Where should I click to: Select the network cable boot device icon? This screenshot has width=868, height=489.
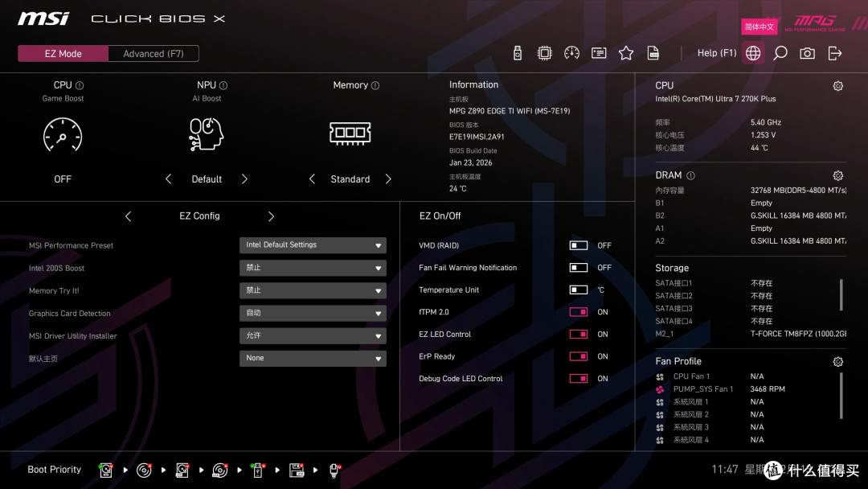pyautogui.click(x=334, y=471)
